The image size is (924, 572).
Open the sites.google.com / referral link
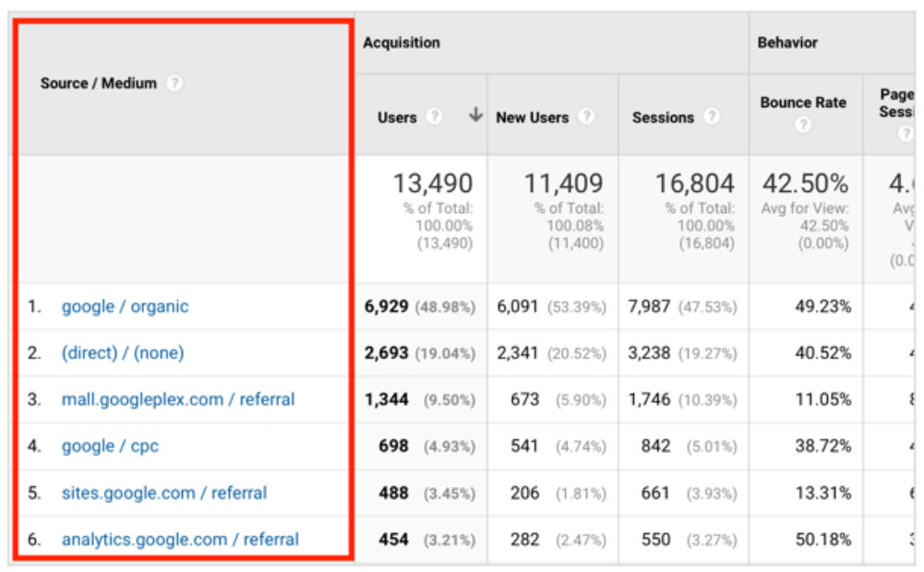coord(164,493)
